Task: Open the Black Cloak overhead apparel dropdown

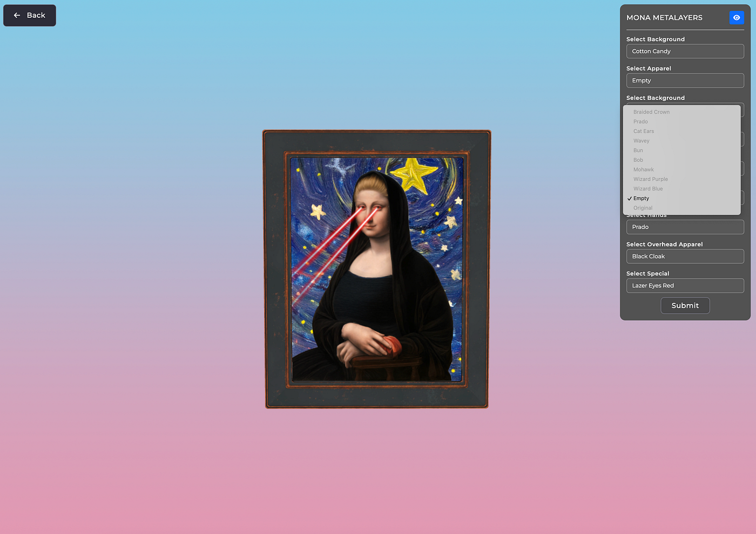Action: coord(685,256)
